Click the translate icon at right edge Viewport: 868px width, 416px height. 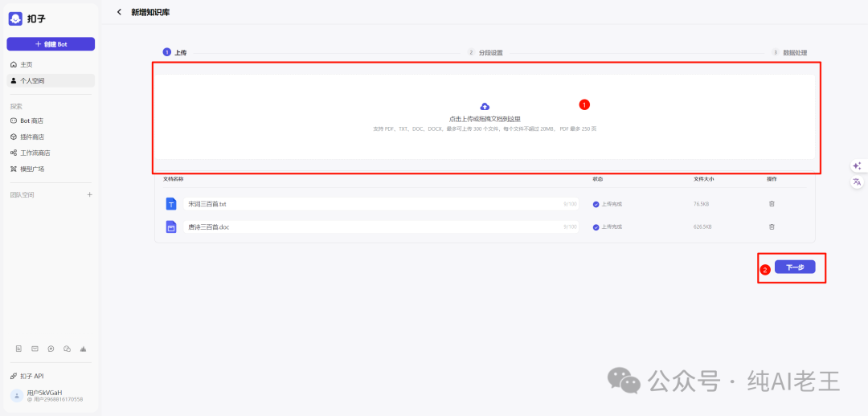[857, 181]
